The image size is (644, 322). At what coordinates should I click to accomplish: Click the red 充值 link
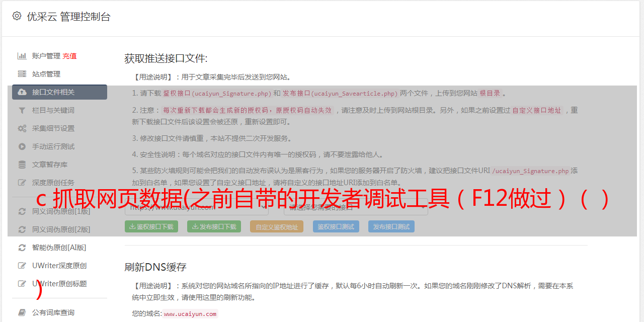69,56
